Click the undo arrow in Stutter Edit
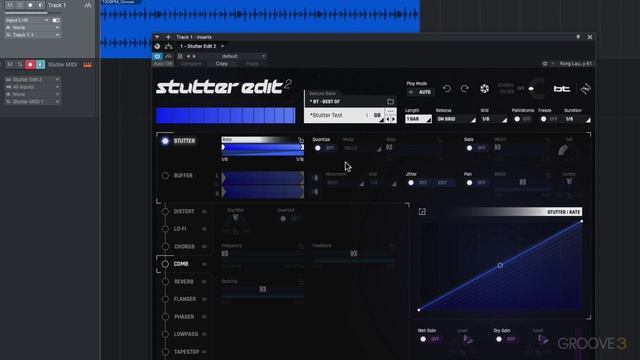The image size is (640, 360). coord(447,89)
